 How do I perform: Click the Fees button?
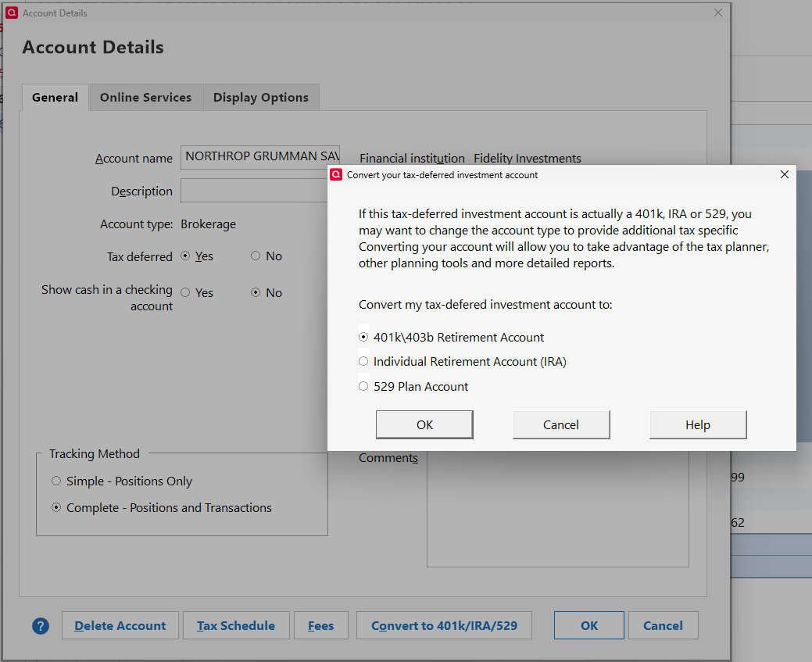[x=321, y=626]
